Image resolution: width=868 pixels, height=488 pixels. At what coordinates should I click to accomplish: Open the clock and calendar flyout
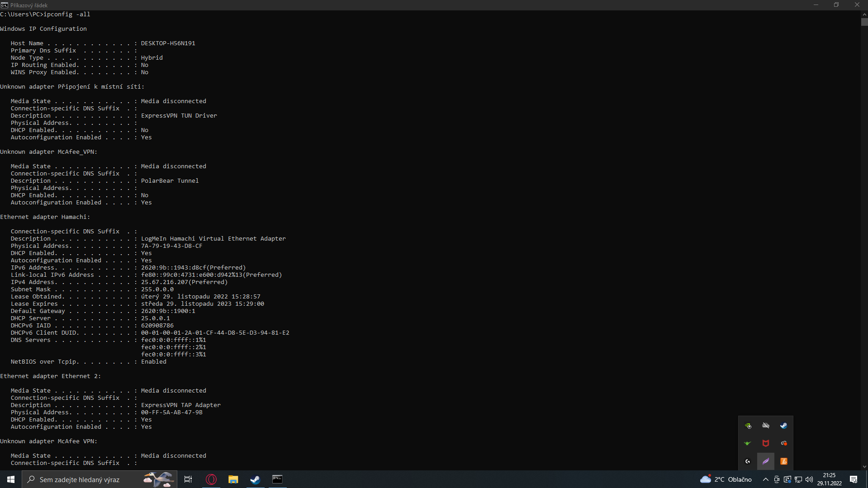coord(829,479)
